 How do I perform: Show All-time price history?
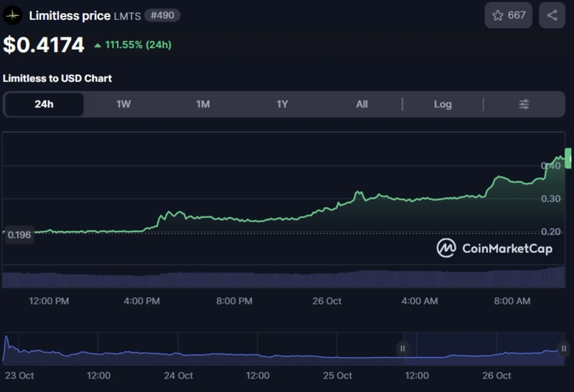point(362,105)
